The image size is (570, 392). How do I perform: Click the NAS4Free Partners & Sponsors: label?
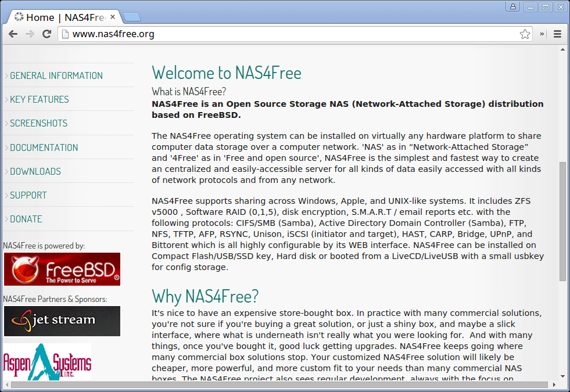tap(55, 299)
